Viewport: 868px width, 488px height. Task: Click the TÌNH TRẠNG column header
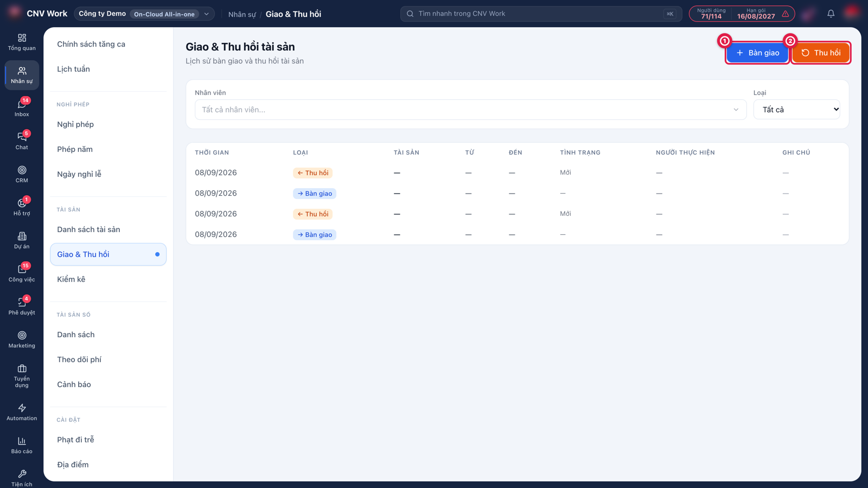[580, 152]
